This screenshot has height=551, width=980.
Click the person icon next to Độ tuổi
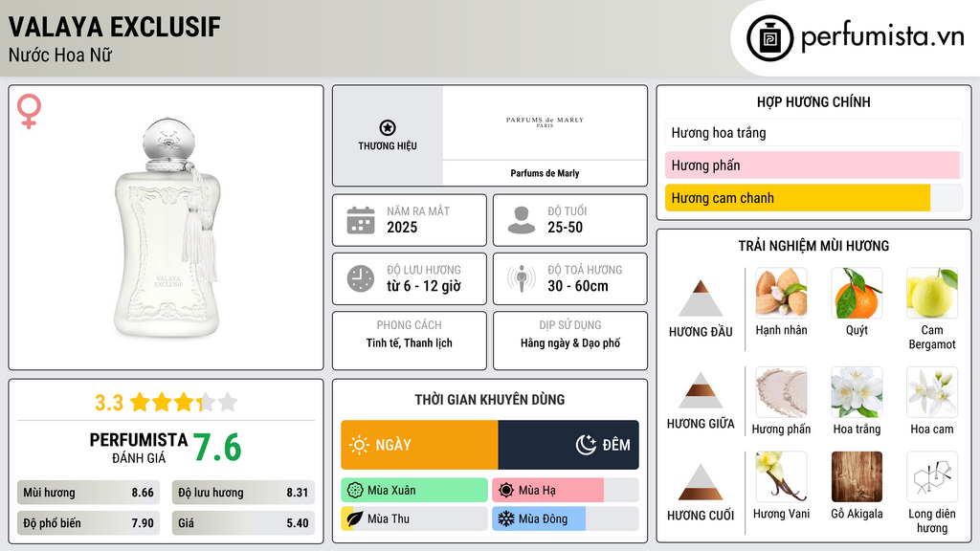click(522, 220)
